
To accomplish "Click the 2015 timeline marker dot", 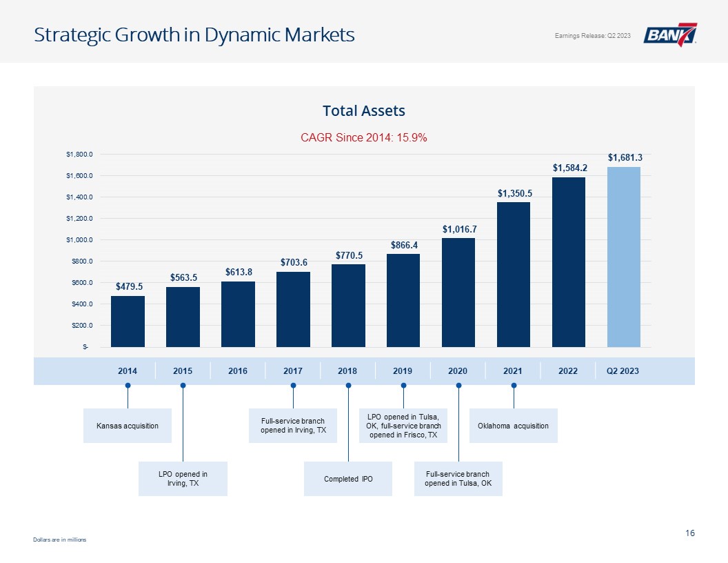I will point(183,385).
